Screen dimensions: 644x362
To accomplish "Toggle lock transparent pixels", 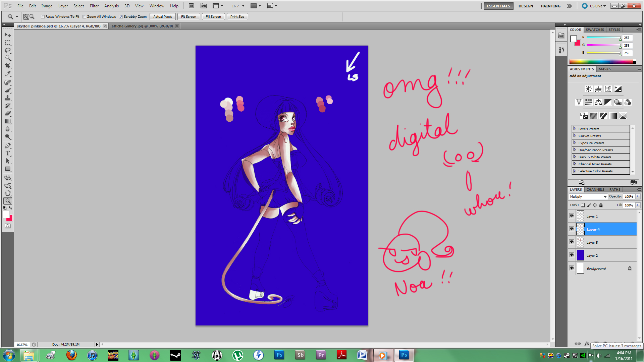I will (x=583, y=205).
